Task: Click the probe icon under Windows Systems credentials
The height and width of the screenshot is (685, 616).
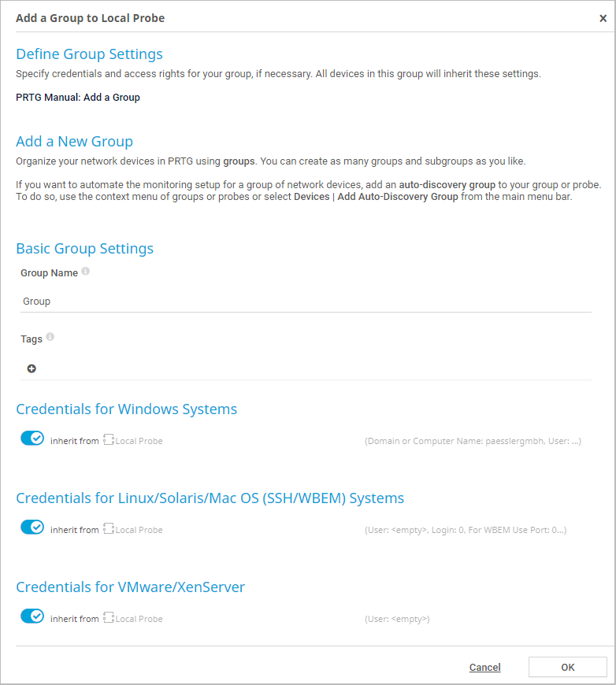Action: 109,440
